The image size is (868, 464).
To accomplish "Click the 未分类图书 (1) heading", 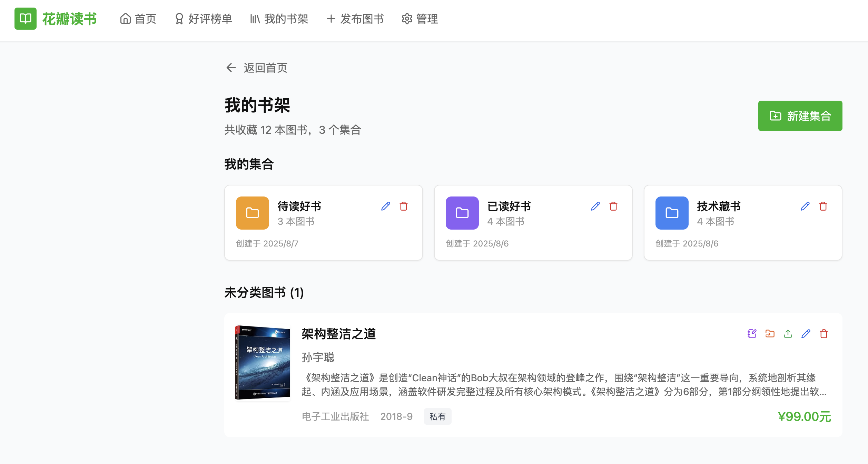I will point(264,292).
